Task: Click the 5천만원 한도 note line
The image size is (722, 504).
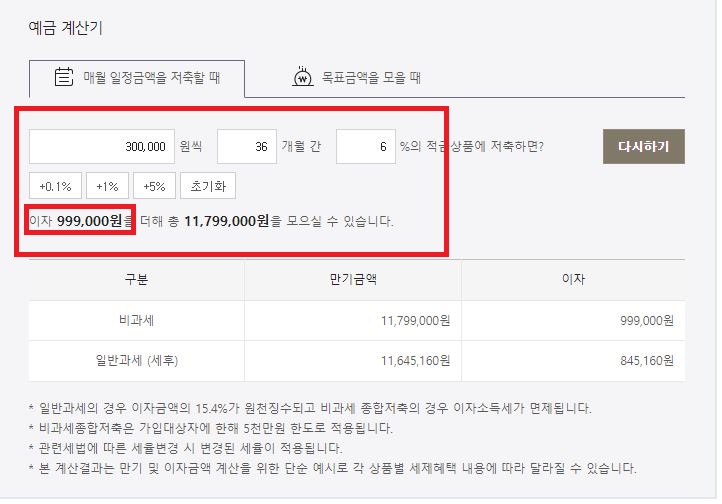Action: click(211, 428)
